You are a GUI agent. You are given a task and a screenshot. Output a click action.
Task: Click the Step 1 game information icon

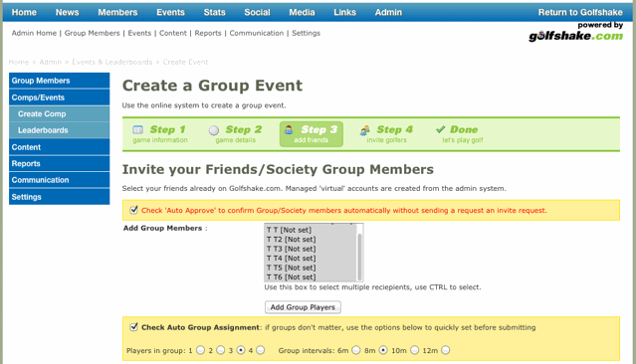[x=138, y=129]
